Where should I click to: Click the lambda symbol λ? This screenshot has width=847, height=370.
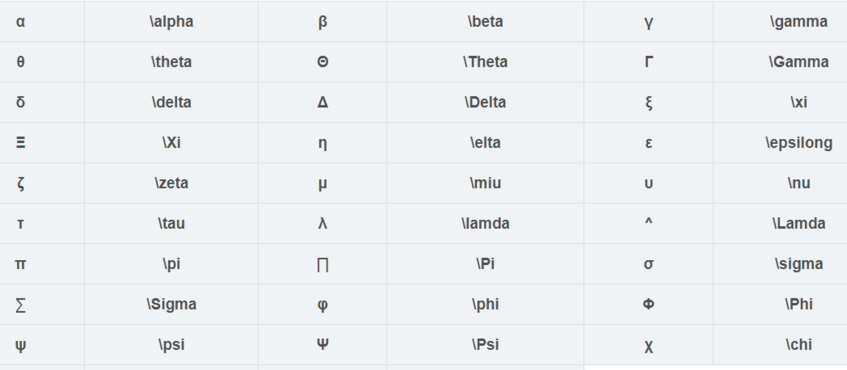[322, 223]
